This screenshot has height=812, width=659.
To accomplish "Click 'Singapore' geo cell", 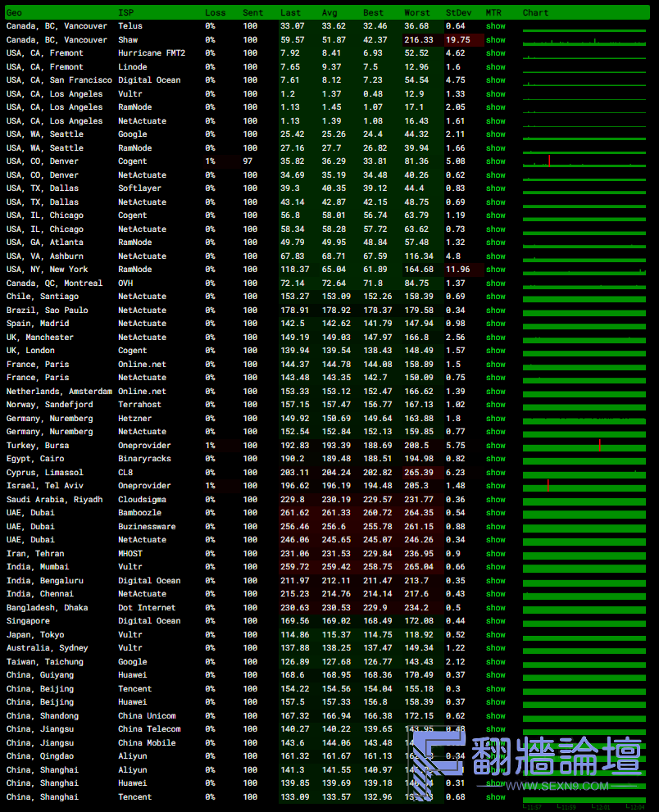I will pos(28,621).
